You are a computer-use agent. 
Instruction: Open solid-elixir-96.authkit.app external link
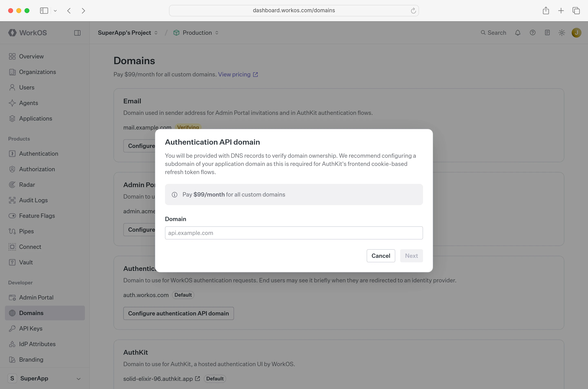tap(198, 379)
